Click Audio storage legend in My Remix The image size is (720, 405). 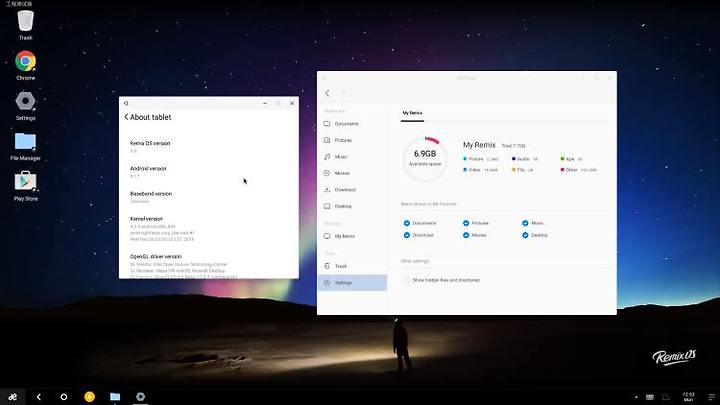[x=525, y=159]
